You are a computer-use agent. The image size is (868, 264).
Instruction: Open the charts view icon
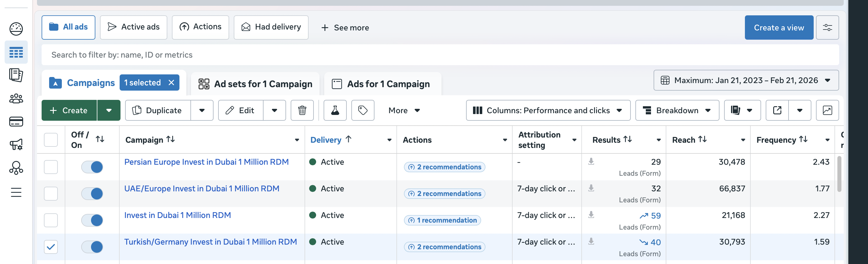827,110
